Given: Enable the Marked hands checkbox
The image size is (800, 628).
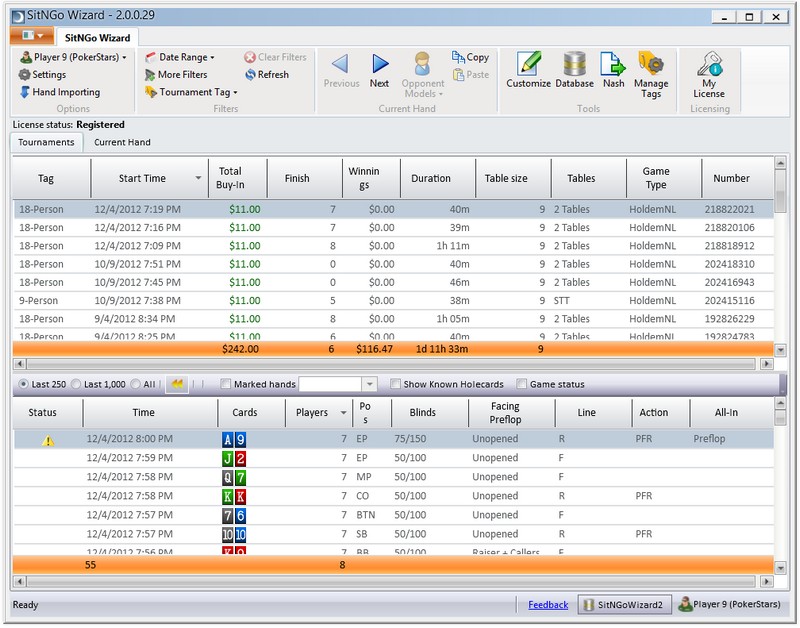Looking at the screenshot, I should pyautogui.click(x=226, y=384).
